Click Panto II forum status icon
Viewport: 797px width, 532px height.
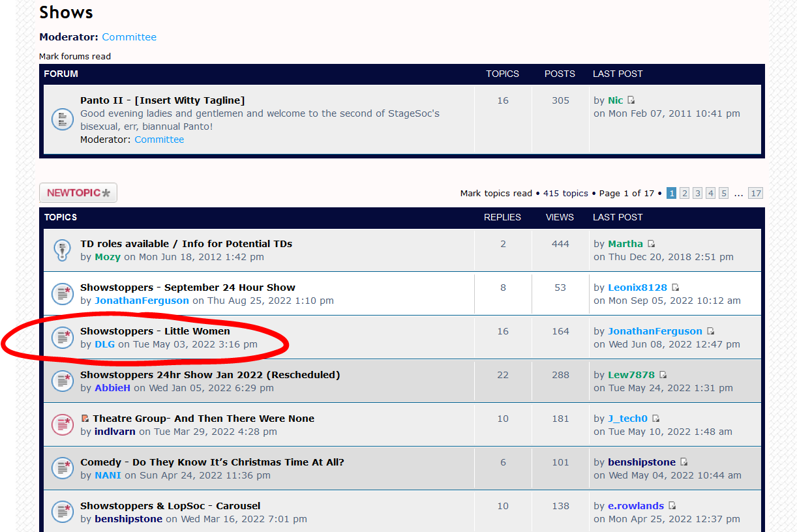pos(62,119)
